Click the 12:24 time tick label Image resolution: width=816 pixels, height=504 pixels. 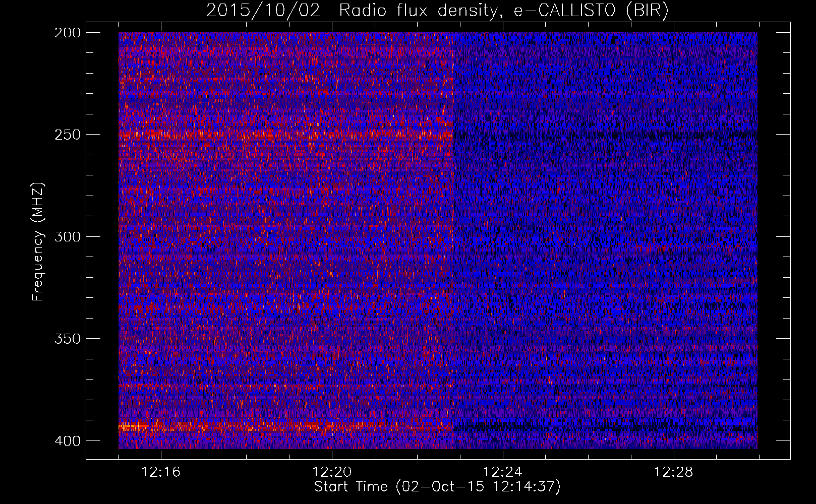pyautogui.click(x=503, y=472)
